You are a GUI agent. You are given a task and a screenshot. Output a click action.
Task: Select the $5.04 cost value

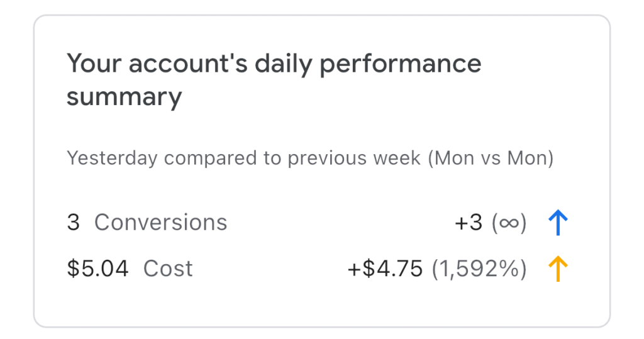click(97, 269)
